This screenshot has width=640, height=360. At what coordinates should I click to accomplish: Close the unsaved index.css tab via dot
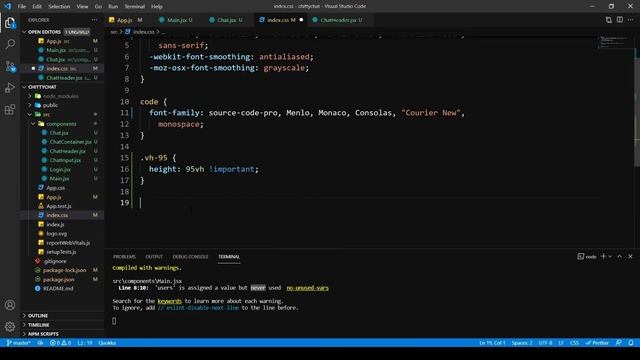[x=301, y=20]
